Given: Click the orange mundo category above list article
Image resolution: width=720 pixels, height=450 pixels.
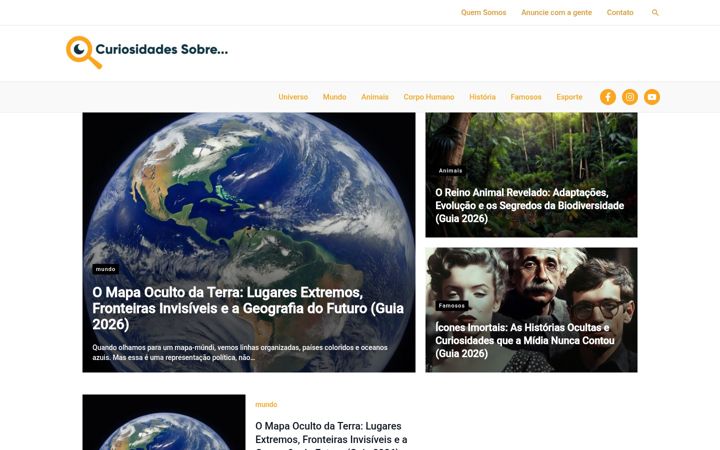Looking at the screenshot, I should [266, 405].
